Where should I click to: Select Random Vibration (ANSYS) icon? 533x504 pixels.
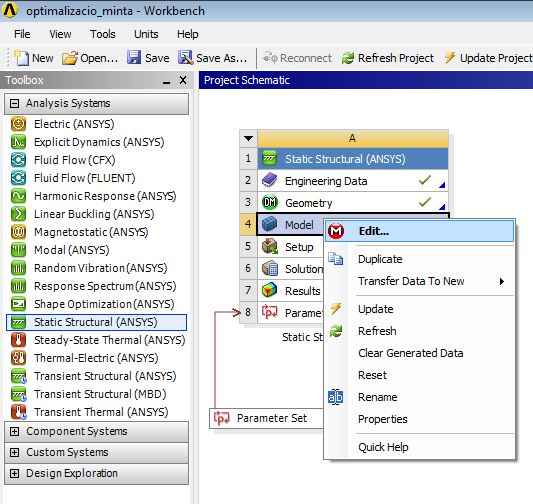(x=18, y=268)
